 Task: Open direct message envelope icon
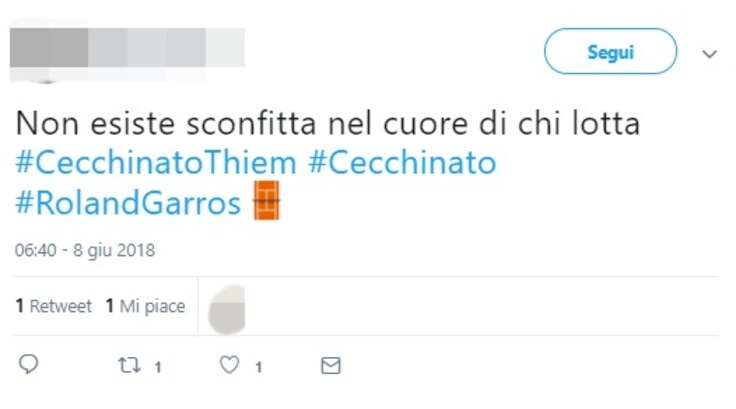(x=330, y=365)
